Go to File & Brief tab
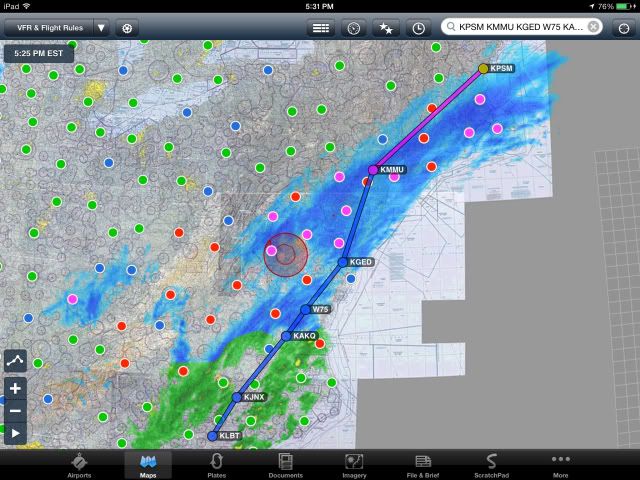The height and width of the screenshot is (480, 640). coord(422,465)
